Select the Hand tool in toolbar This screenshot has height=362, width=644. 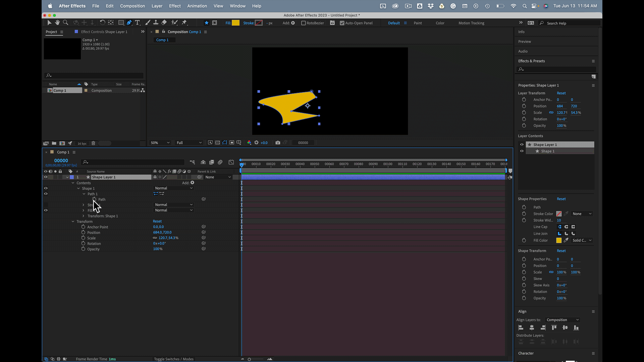[57, 22]
